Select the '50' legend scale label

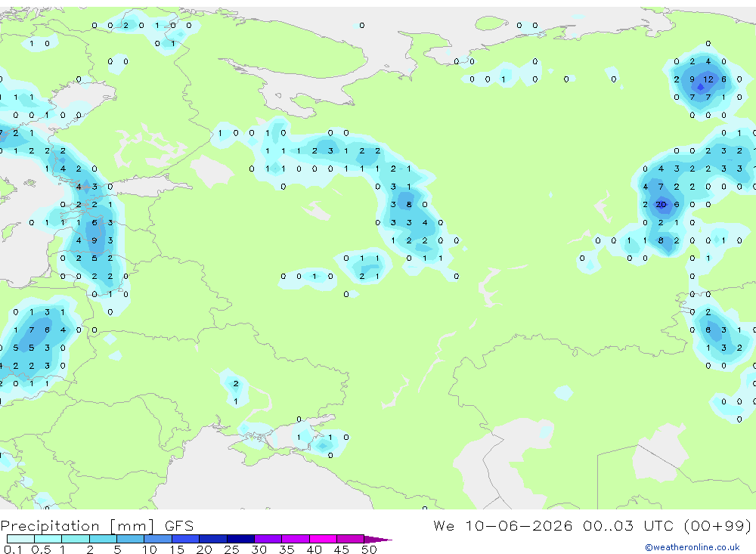tap(369, 549)
